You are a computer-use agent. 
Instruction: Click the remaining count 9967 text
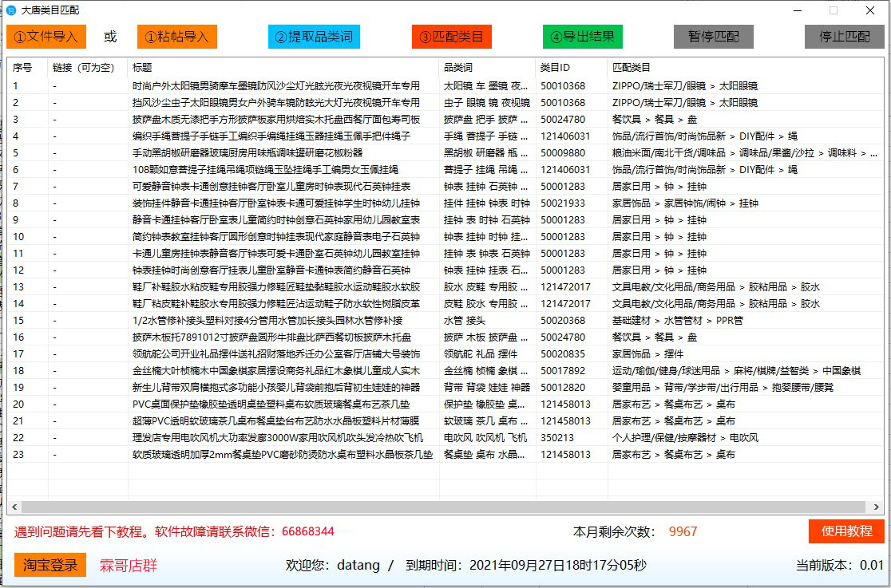pos(683,531)
